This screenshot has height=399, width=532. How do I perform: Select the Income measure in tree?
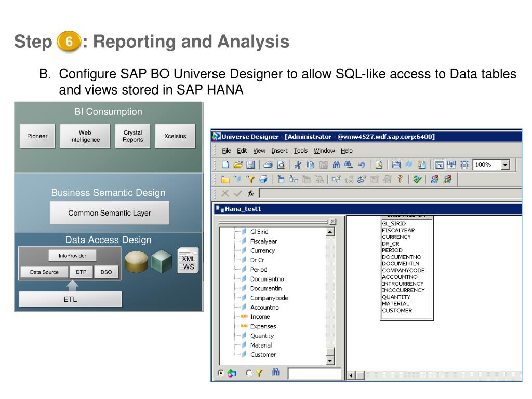(x=260, y=317)
